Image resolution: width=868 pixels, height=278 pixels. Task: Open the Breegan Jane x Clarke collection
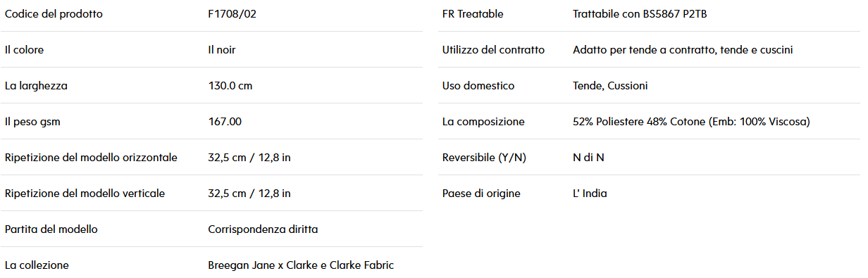tap(301, 265)
